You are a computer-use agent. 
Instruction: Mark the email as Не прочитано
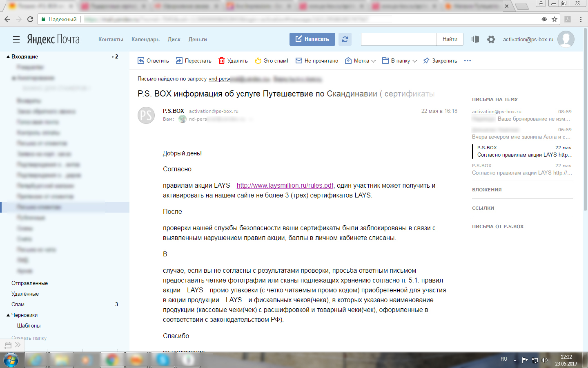pos(317,61)
